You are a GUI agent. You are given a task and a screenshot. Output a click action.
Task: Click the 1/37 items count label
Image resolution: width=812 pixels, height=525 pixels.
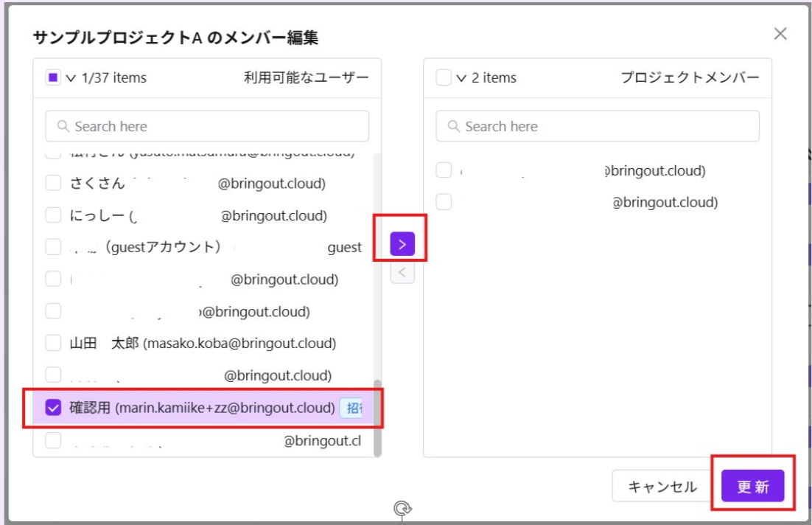click(x=114, y=77)
